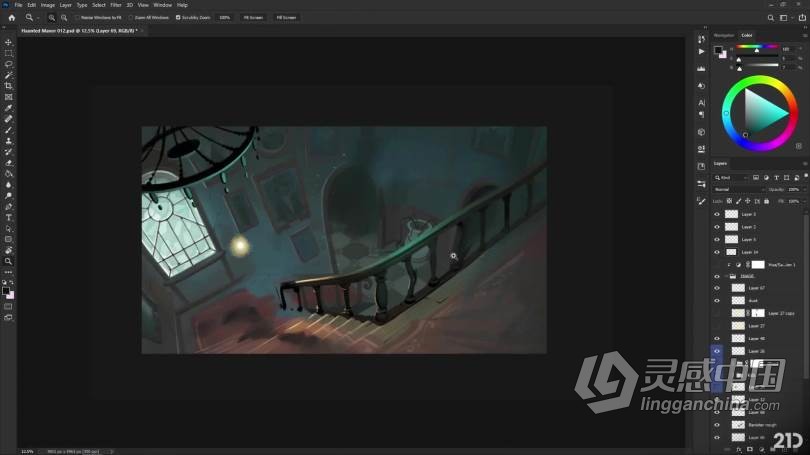Viewport: 810px width, 455px height.
Task: Select the Dodge tool
Action: point(8,195)
